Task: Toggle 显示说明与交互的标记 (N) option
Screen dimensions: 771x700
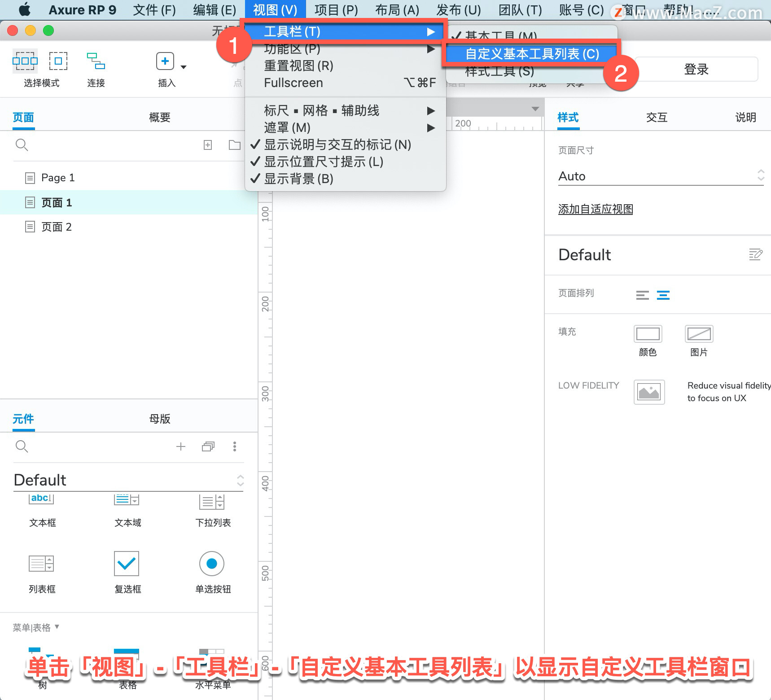Action: coord(346,144)
